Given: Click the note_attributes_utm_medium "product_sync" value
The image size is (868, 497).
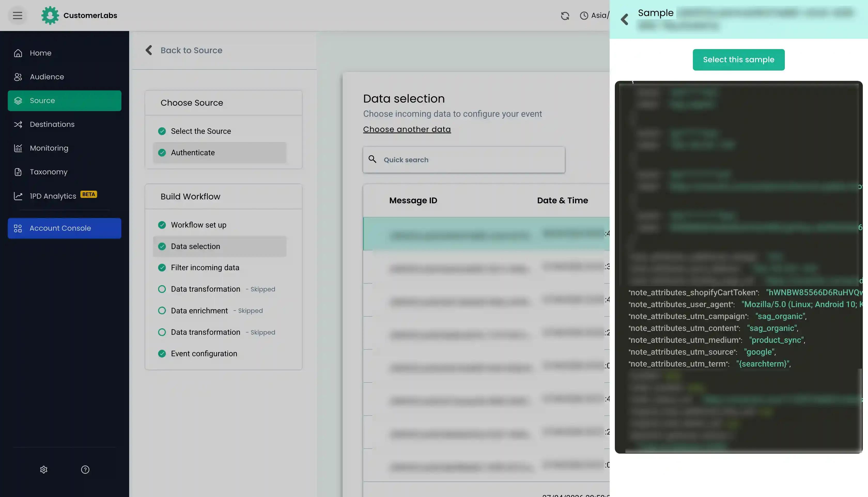Looking at the screenshot, I should [777, 340].
